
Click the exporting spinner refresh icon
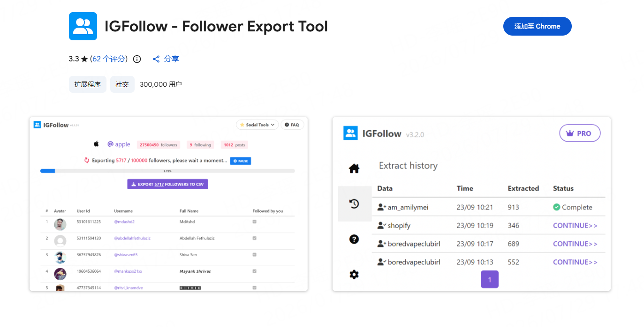click(x=87, y=160)
